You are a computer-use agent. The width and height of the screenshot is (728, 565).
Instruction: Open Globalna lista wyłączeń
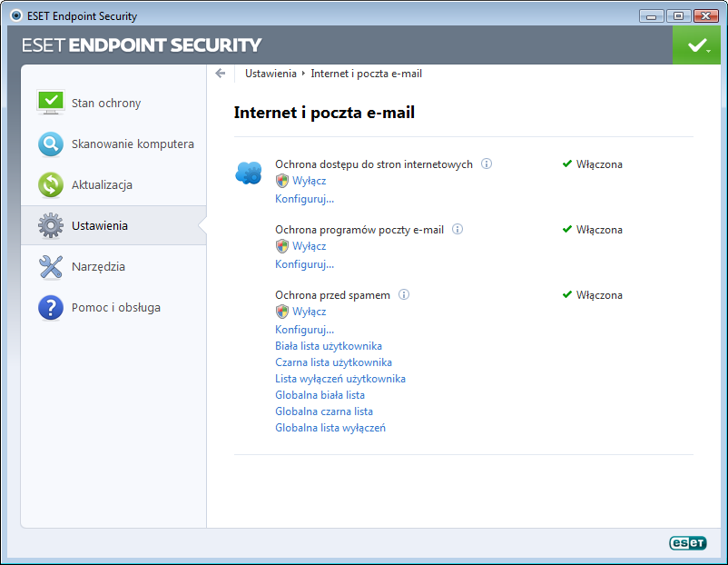click(330, 428)
